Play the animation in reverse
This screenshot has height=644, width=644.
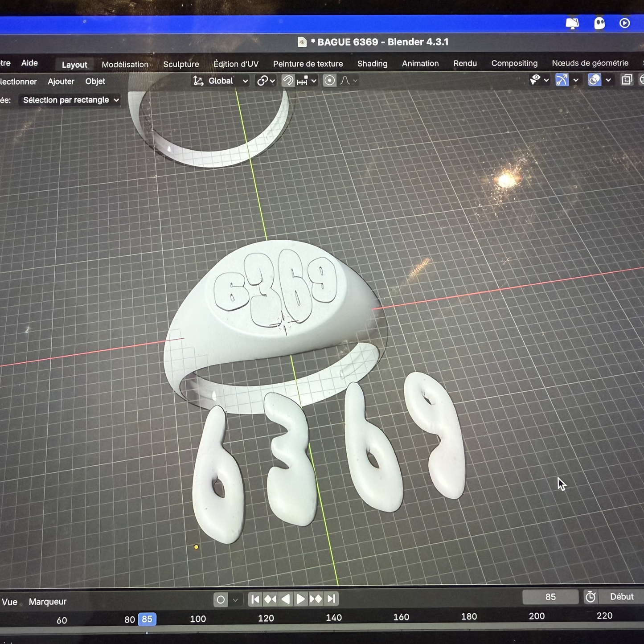[286, 599]
